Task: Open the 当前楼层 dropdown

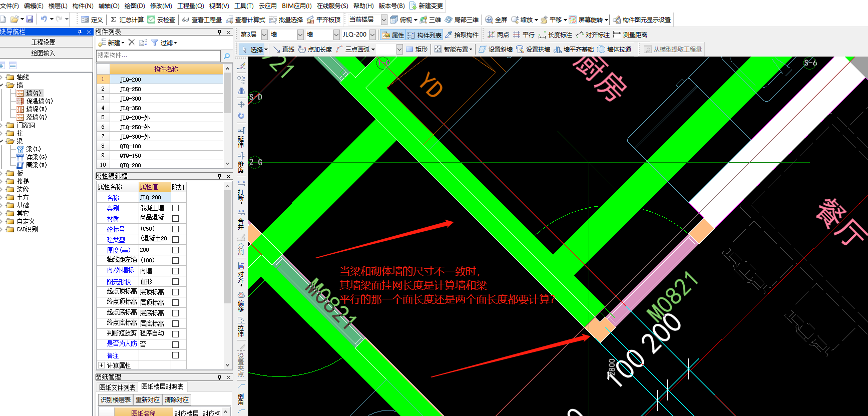Action: [x=384, y=20]
